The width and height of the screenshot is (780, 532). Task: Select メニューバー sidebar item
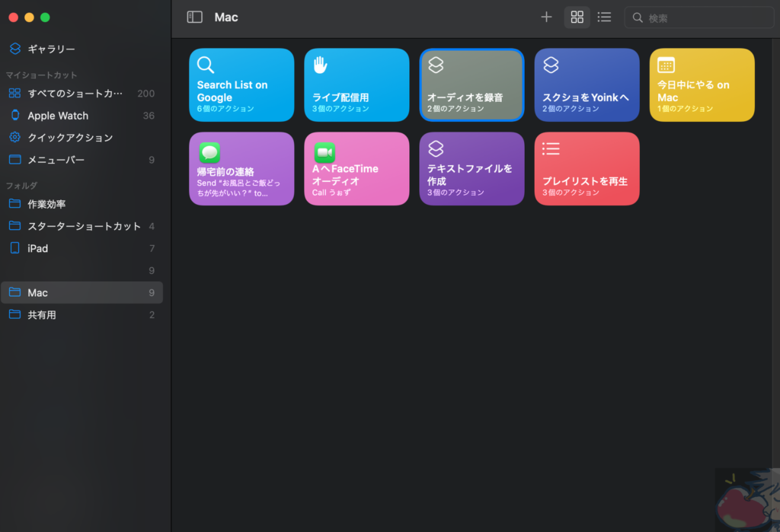(56, 160)
